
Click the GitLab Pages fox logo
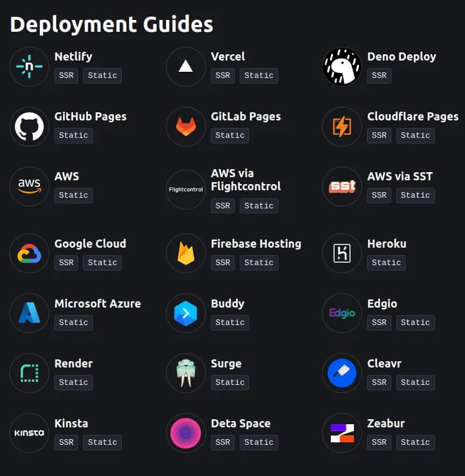pos(185,126)
